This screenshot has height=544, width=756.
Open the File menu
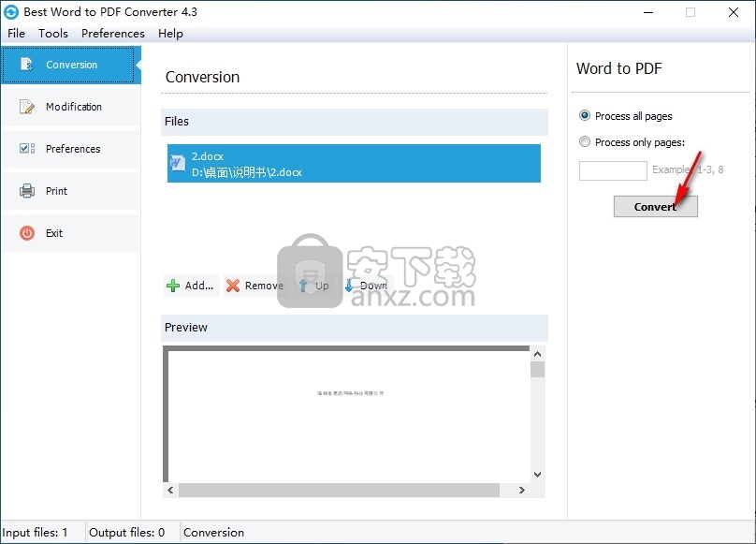click(x=17, y=34)
